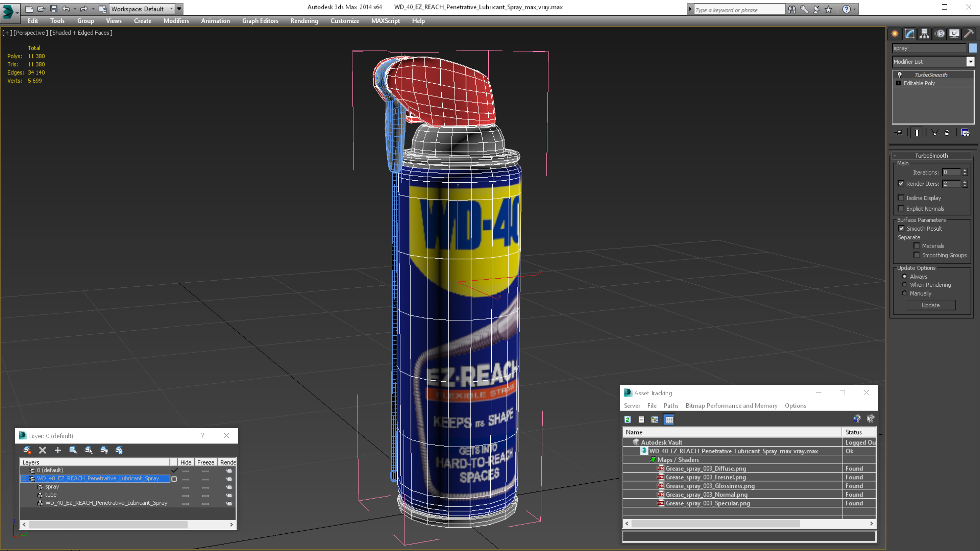Open the Rendering menu
The height and width of the screenshot is (551, 980).
click(x=304, y=21)
